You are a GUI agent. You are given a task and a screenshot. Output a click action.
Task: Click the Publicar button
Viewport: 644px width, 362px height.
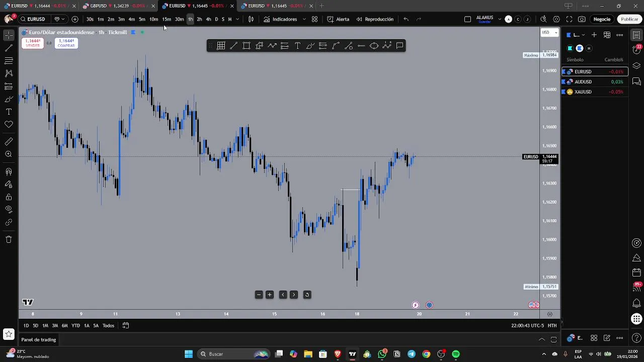point(629,19)
